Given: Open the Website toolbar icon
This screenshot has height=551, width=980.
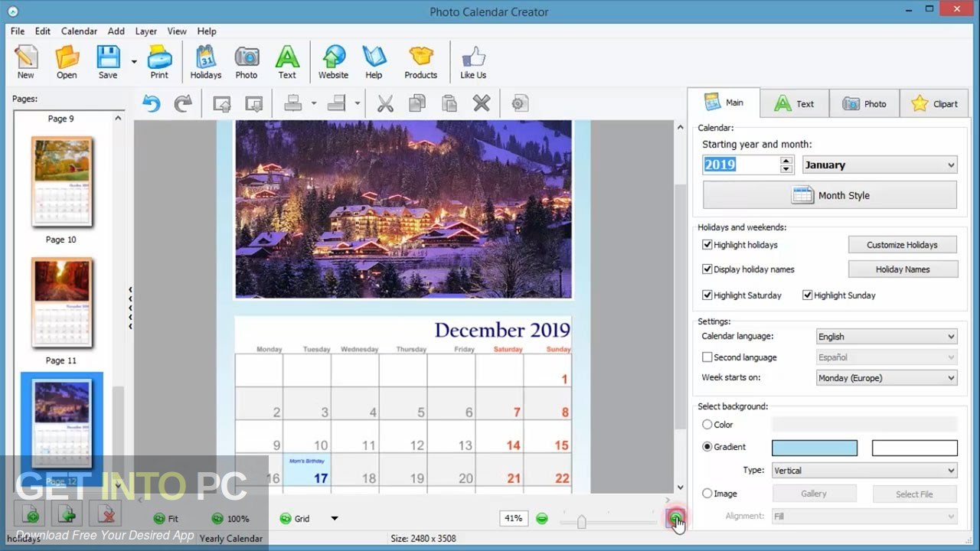Looking at the screenshot, I should pos(333,62).
